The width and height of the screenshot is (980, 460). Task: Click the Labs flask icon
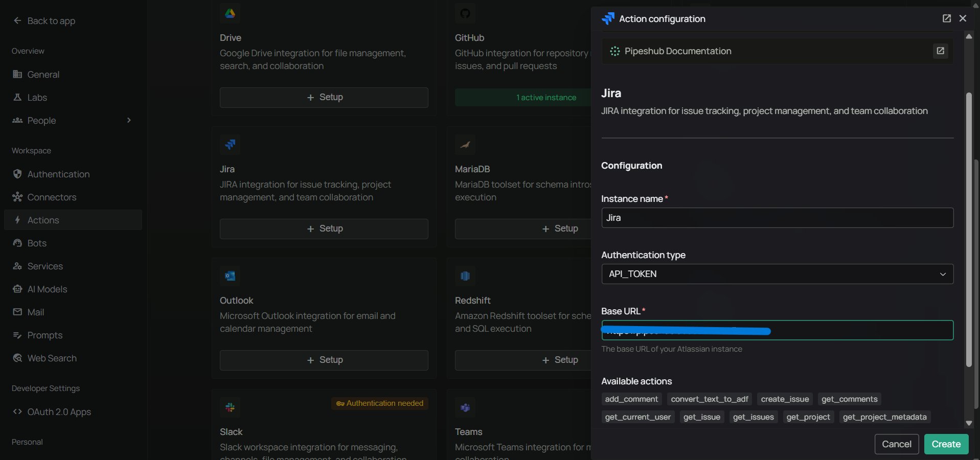tap(17, 97)
